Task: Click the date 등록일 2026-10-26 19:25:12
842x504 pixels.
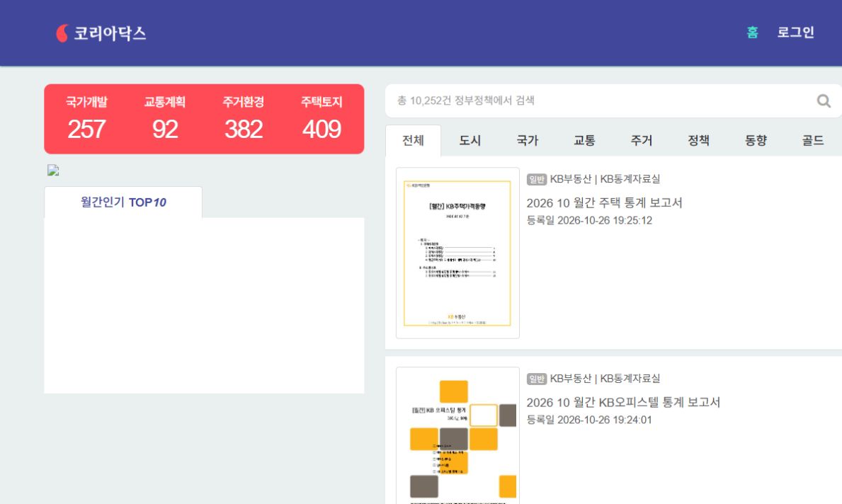Action: [x=589, y=221]
